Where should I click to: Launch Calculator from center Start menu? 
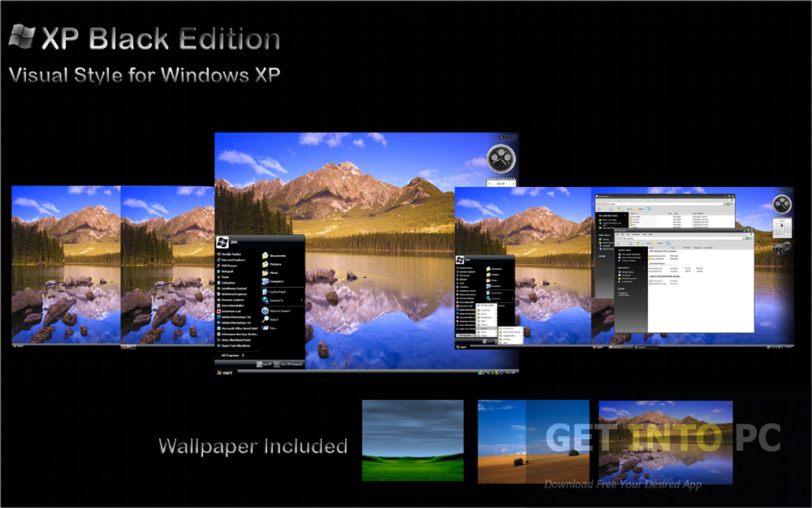(x=227, y=283)
